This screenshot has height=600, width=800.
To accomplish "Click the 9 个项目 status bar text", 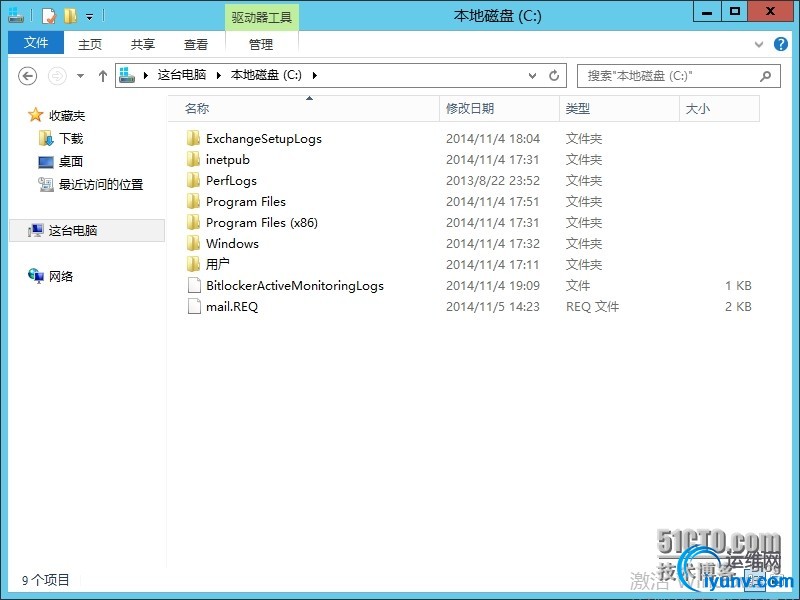I will click(45, 580).
